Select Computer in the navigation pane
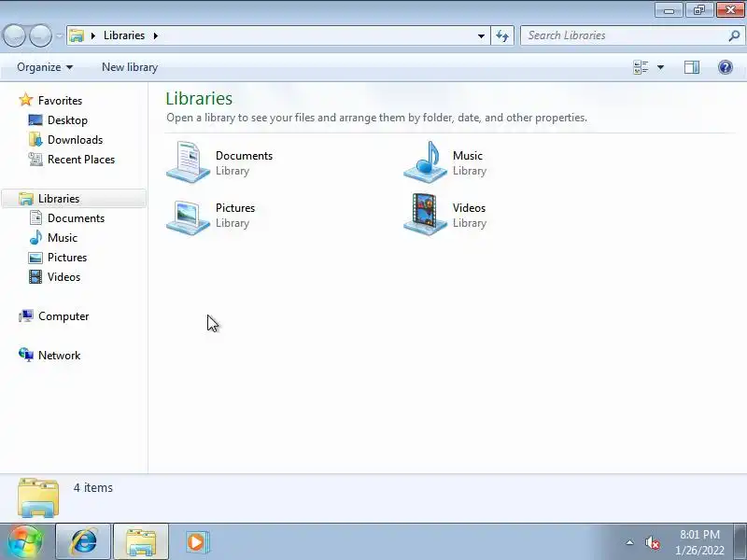This screenshot has height=560, width=747. pyautogui.click(x=63, y=315)
